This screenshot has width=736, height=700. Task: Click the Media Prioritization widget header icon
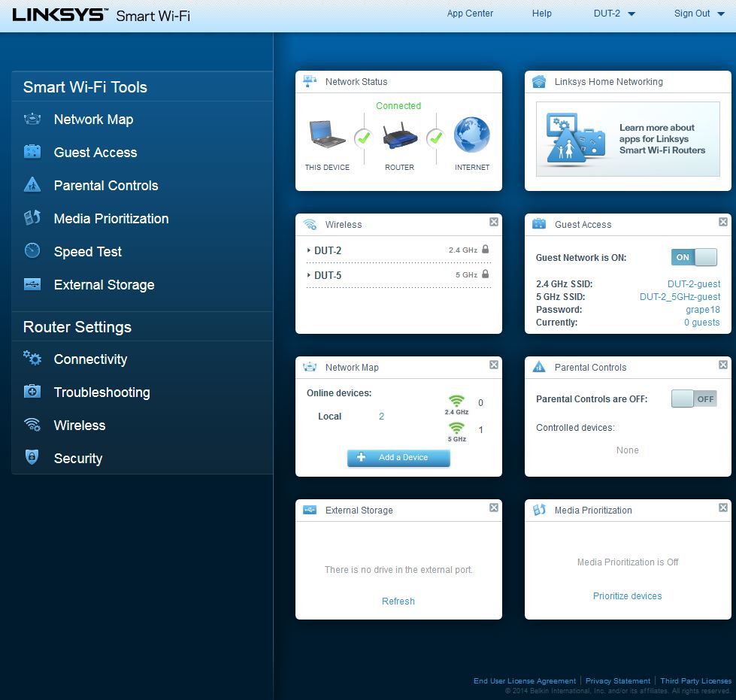click(539, 510)
